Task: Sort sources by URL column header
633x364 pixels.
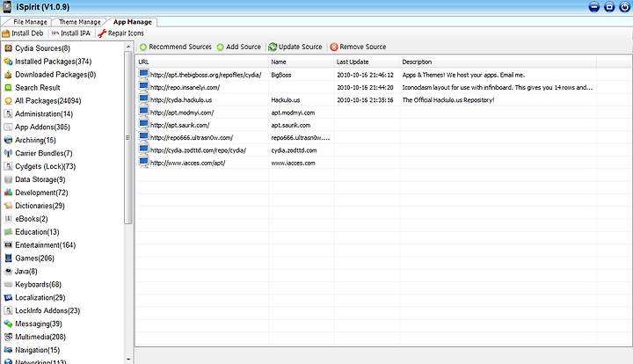Action: pyautogui.click(x=202, y=62)
